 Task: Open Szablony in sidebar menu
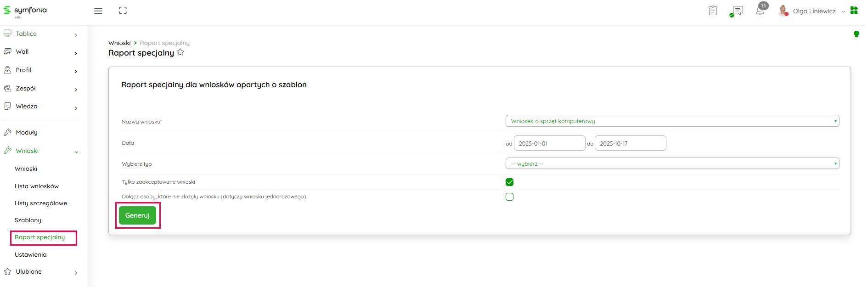click(x=28, y=220)
